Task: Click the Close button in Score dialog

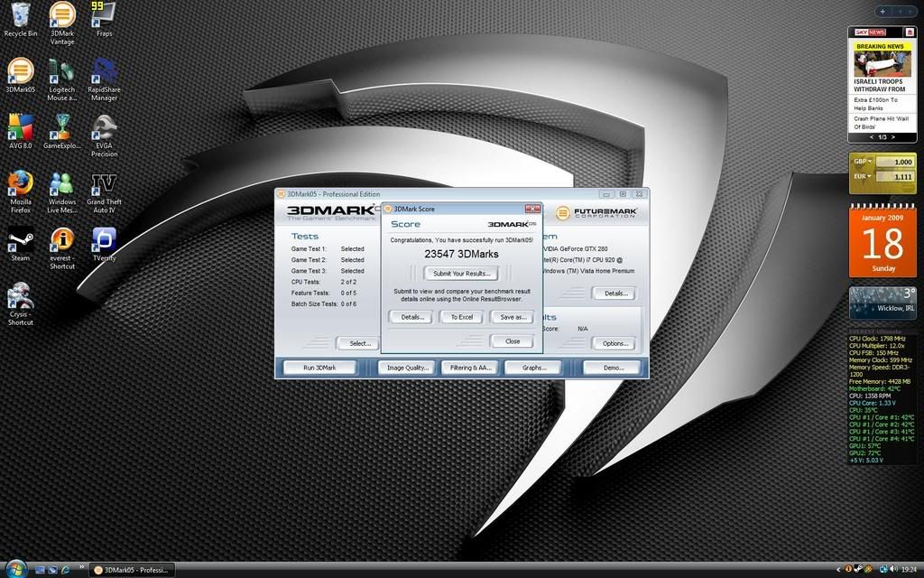Action: tap(513, 341)
